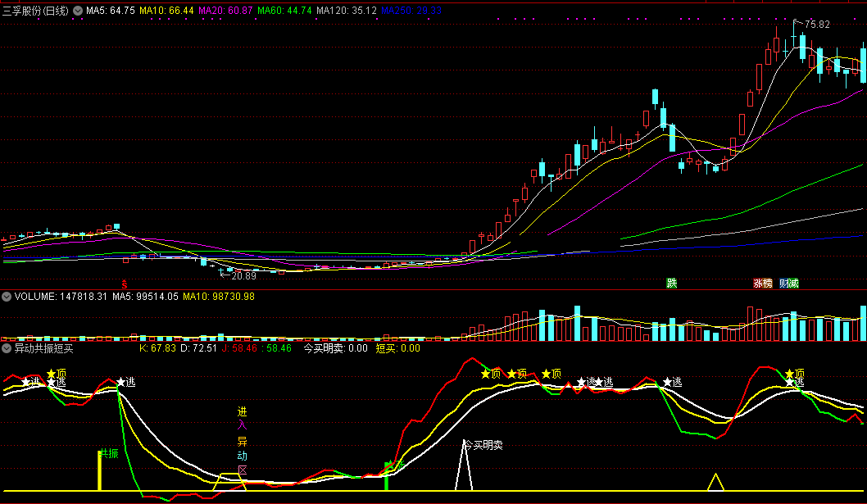Screen dimensions: 867x504
Task: Select the MA120: 35.12 label
Action: click(346, 11)
